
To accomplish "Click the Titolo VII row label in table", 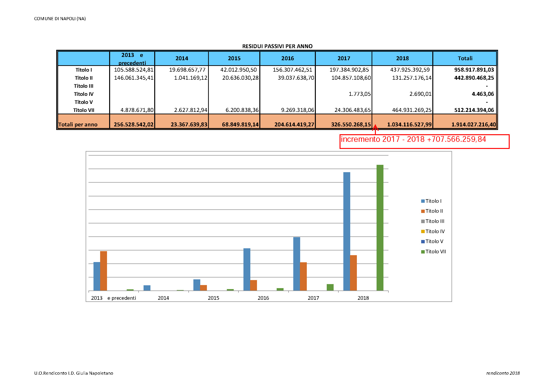I will 84,110.
